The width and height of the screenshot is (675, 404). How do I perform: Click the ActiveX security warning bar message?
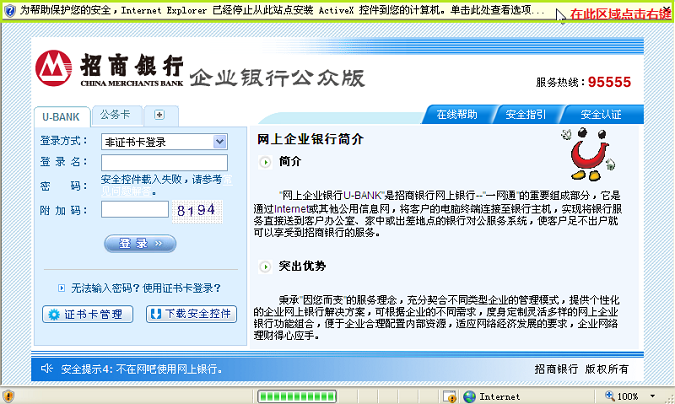click(282, 10)
